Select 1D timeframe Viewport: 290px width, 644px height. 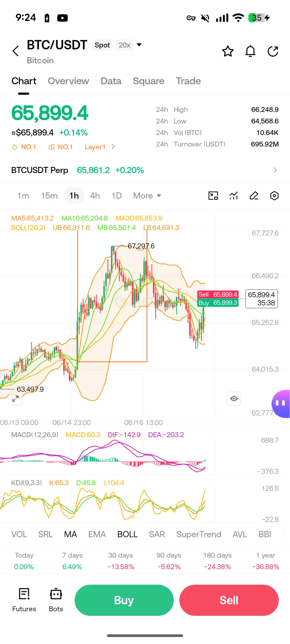coord(117,196)
